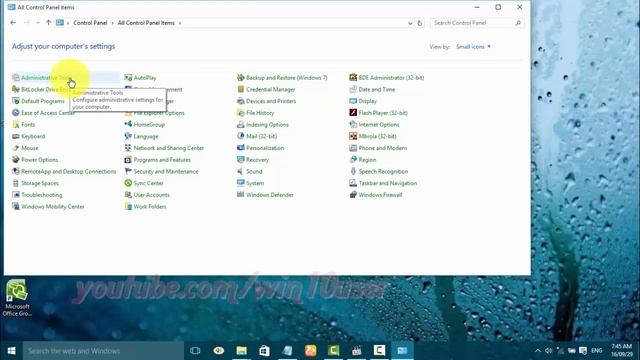Open the File History icon

(x=240, y=113)
